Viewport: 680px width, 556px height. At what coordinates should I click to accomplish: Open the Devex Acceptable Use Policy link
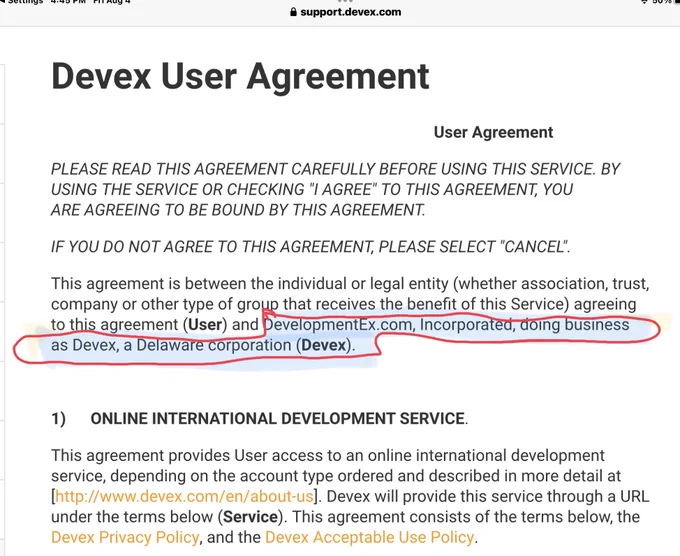pyautogui.click(x=369, y=537)
